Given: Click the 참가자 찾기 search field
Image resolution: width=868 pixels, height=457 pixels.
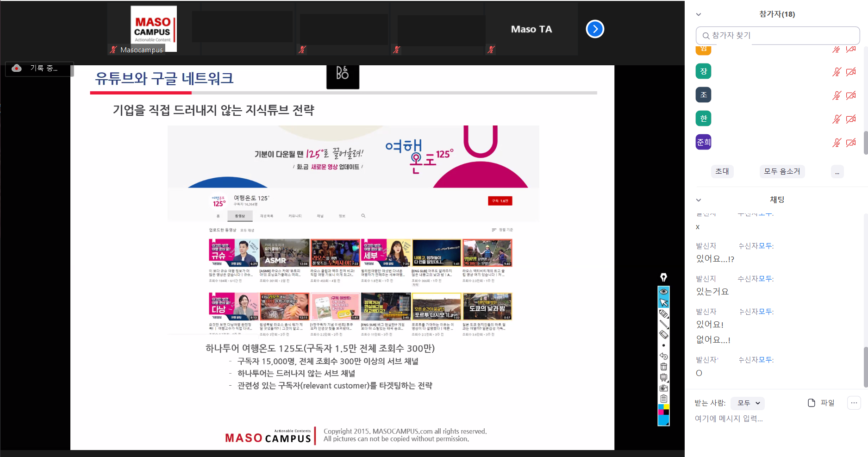Looking at the screenshot, I should tap(778, 36).
